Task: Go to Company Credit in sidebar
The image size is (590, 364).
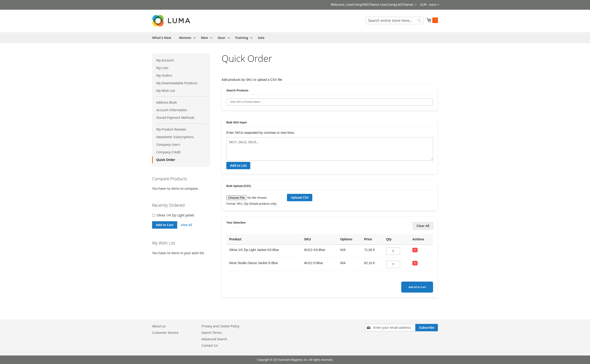Action: 168,152
